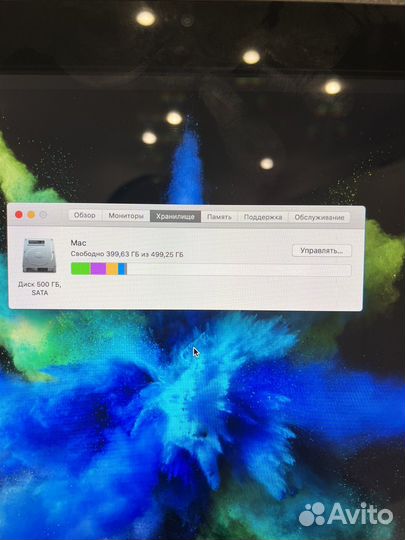The height and width of the screenshot is (540, 405).
Task: Click the green segment of storage bar
Action: click(x=81, y=269)
